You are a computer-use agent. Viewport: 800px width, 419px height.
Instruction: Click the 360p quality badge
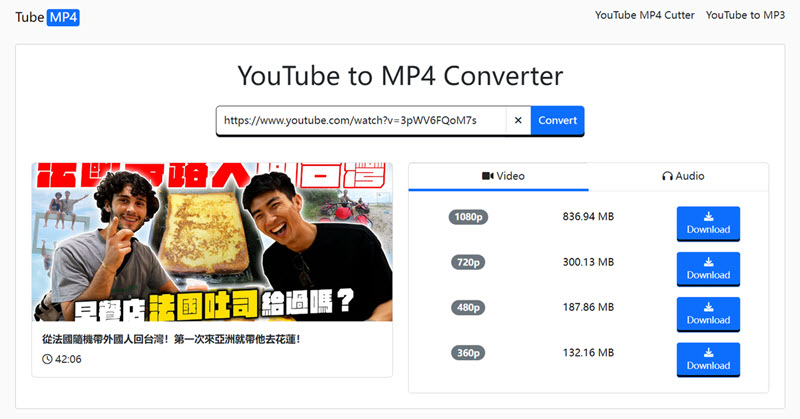pos(468,353)
